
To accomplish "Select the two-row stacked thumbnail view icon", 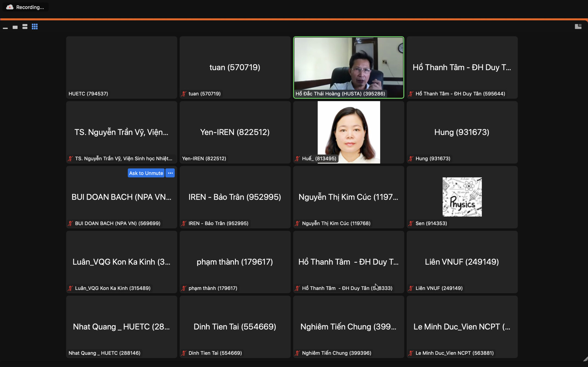I will pyautogui.click(x=25, y=26).
